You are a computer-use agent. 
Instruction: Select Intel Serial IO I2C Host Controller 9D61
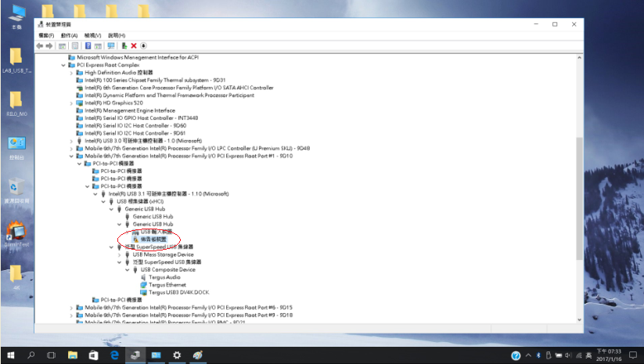(x=135, y=134)
